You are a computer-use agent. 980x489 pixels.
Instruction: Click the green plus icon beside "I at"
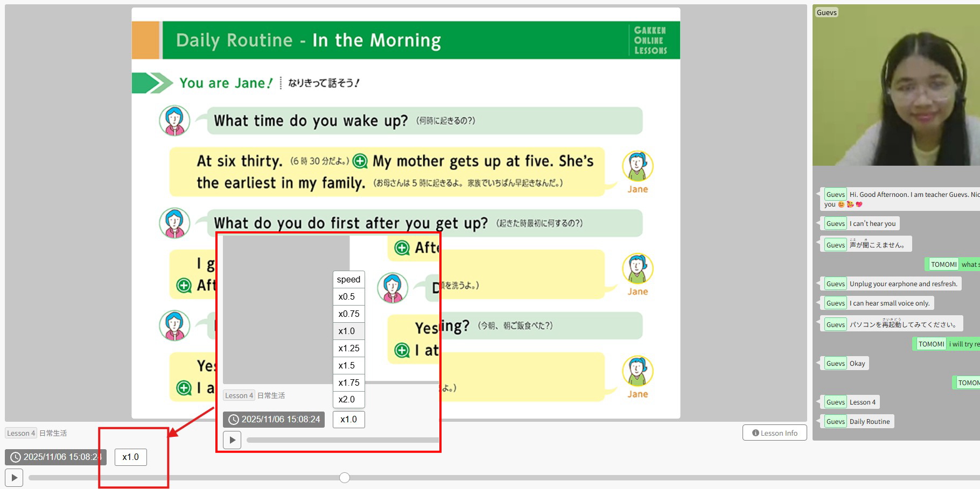[402, 350]
